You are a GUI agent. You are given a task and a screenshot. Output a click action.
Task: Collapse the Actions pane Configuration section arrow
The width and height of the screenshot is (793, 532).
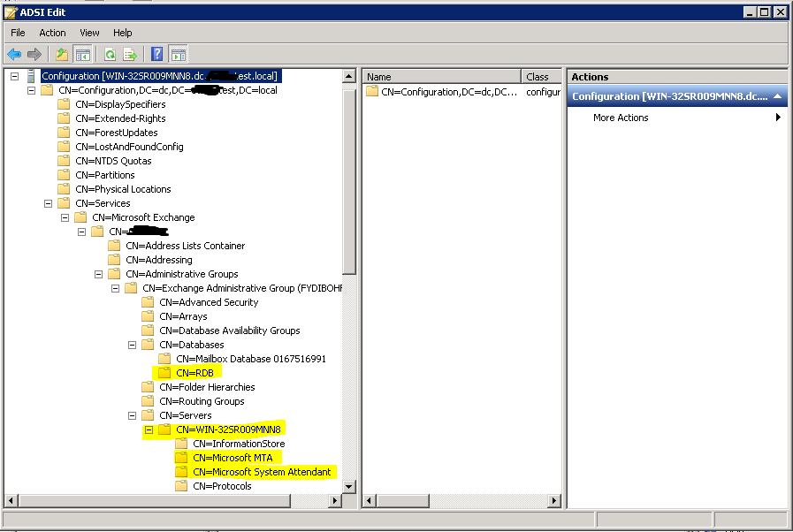[x=778, y=96]
